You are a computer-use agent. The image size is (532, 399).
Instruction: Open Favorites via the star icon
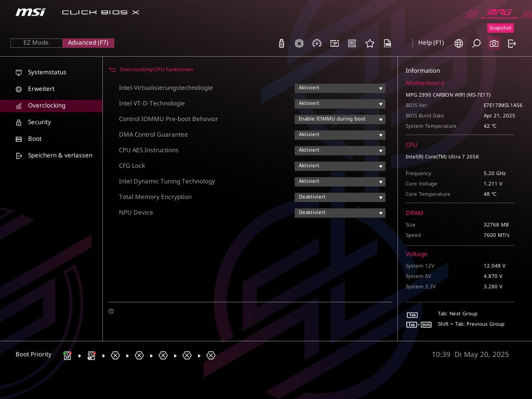click(369, 44)
